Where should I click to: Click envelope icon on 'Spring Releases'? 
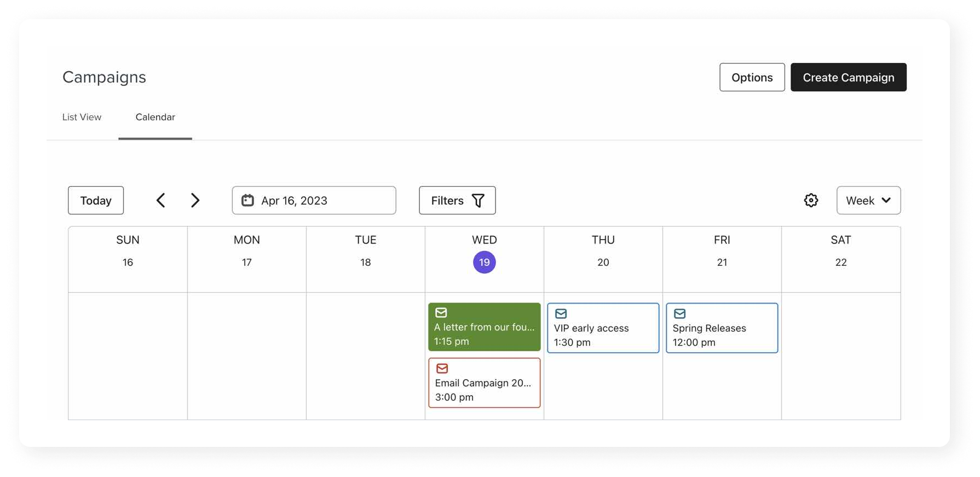tap(679, 313)
